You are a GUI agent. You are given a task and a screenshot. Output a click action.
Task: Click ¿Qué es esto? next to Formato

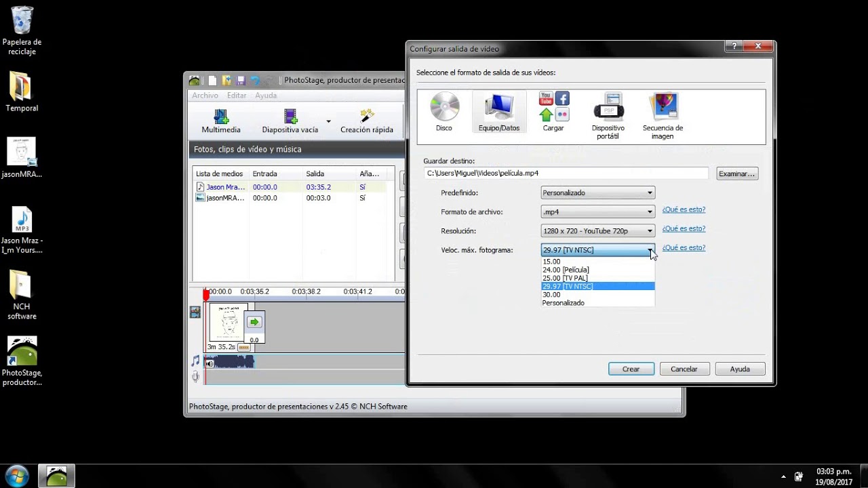(x=684, y=210)
